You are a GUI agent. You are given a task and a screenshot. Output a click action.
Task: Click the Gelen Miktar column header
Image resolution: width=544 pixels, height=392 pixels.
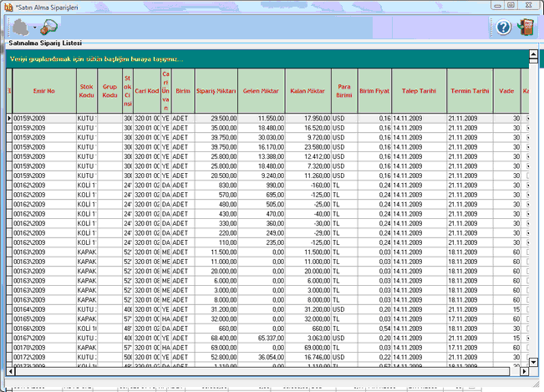click(261, 91)
